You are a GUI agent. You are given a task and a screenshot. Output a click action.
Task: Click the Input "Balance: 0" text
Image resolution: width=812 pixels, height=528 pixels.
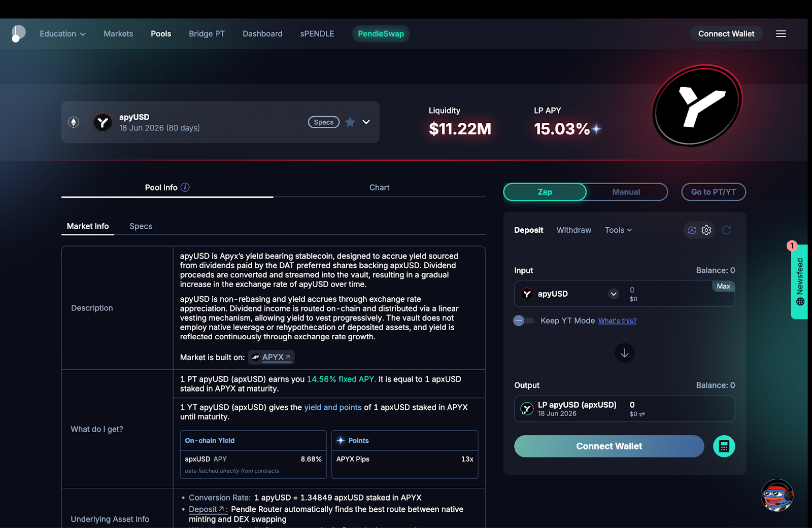(x=716, y=270)
